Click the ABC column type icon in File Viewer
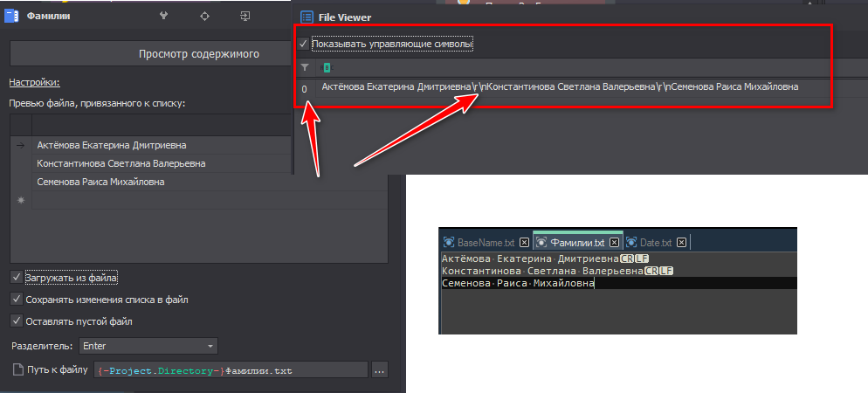This screenshot has width=868, height=393. (326, 67)
